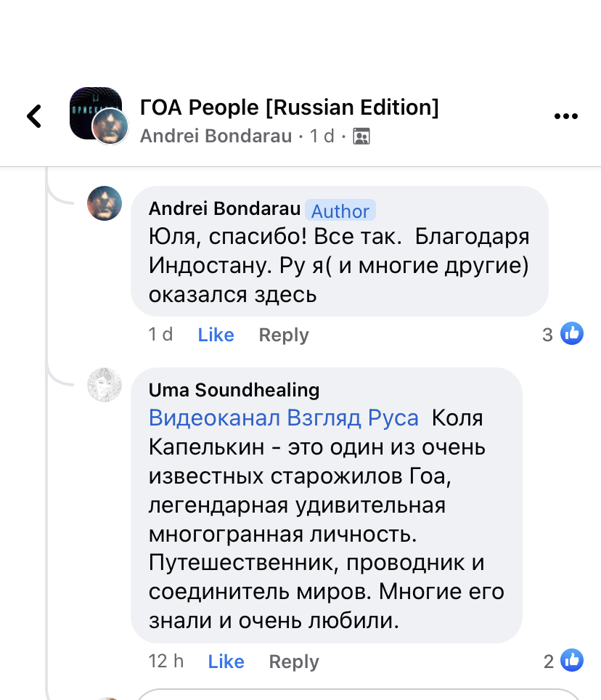Screen dimensions: 601x700
Task: Tap Uma Soundhealing's profile picture
Action: 105,385
